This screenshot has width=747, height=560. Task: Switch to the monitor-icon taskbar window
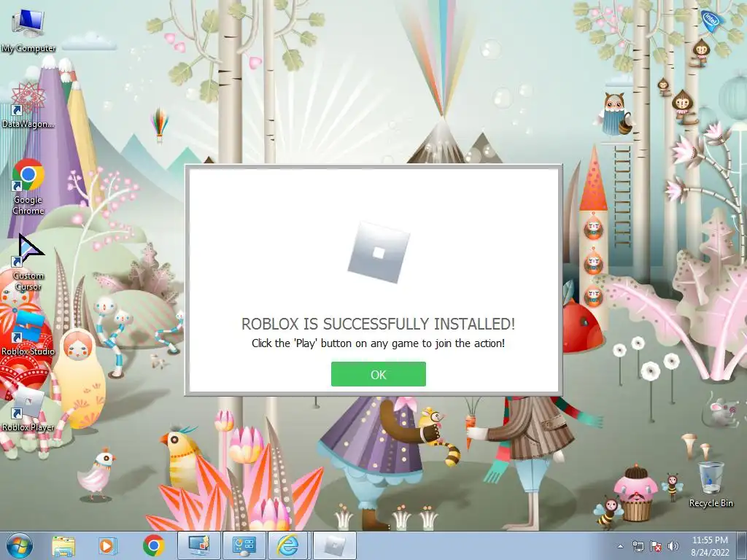(198, 545)
